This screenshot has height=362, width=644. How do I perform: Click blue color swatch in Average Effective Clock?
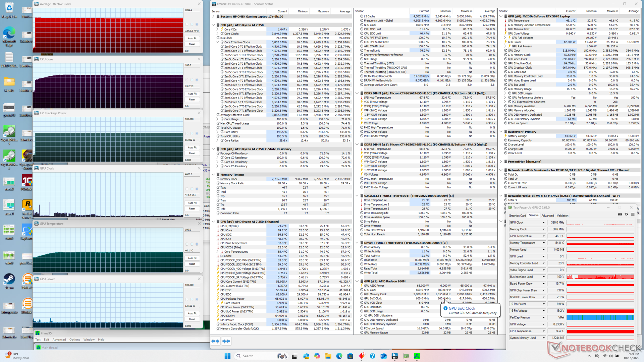click(x=197, y=24)
